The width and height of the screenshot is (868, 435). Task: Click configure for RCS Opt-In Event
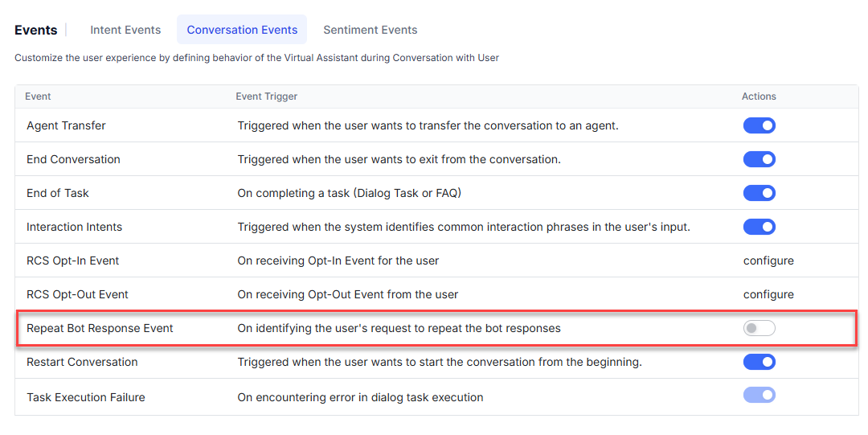pyautogui.click(x=768, y=261)
